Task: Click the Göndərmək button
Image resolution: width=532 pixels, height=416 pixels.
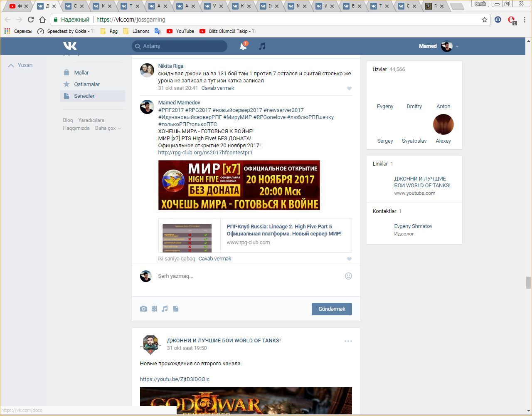Action: 332,309
